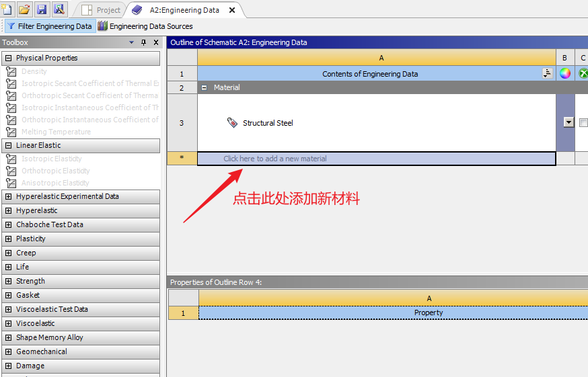Click the Open folder icon
Viewport: 588px width, 377px height.
[x=24, y=9]
